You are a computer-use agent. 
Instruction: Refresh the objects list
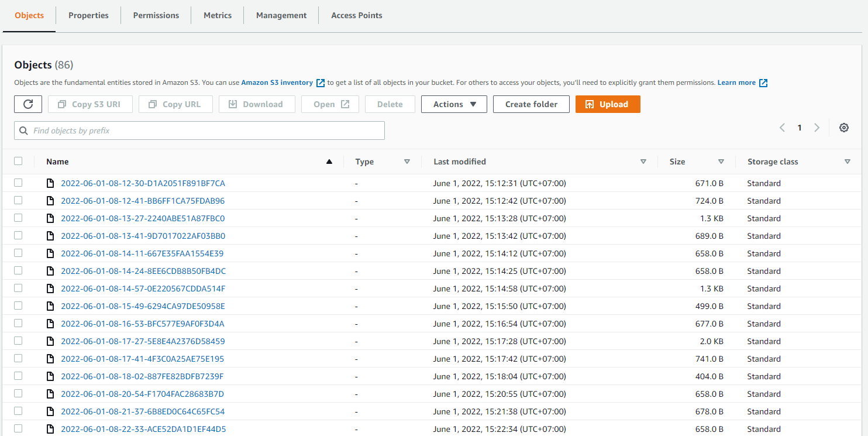point(27,104)
